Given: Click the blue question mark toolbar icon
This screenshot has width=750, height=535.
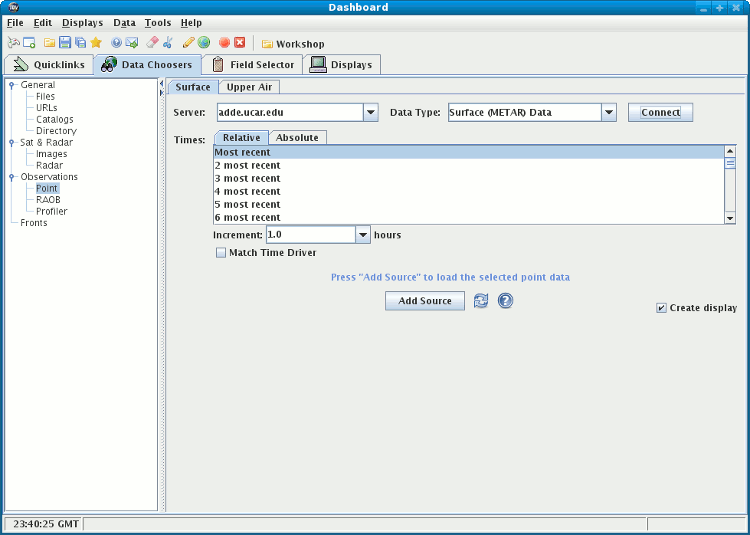Looking at the screenshot, I should pos(117,43).
